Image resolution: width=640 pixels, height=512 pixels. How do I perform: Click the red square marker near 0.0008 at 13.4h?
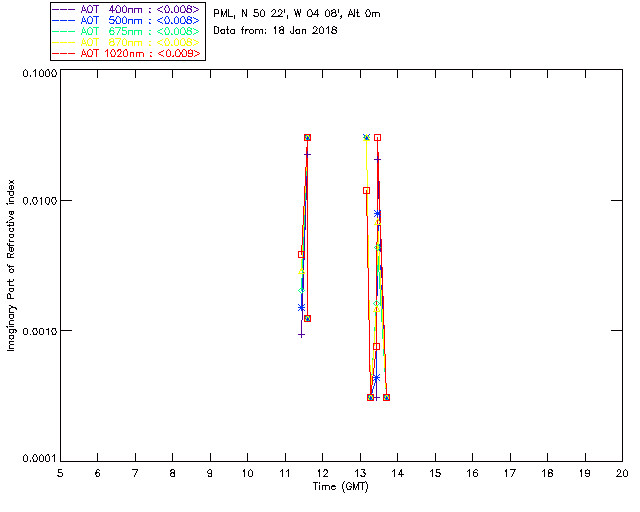[x=376, y=347]
